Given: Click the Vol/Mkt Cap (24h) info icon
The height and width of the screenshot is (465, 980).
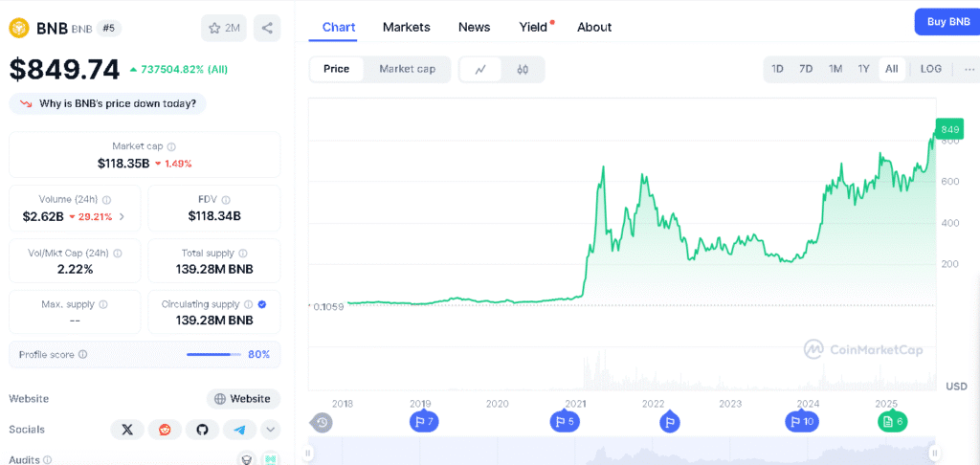Looking at the screenshot, I should 118,254.
